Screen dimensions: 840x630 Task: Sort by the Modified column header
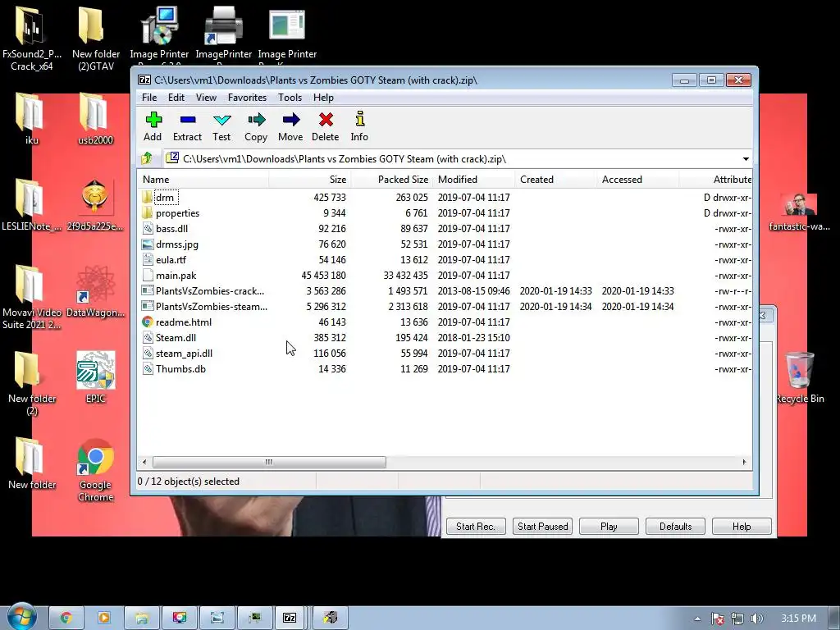[473, 180]
